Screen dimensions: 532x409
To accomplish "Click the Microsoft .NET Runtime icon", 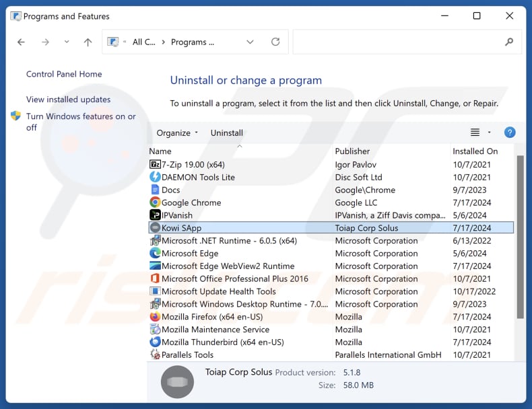I will [x=155, y=241].
